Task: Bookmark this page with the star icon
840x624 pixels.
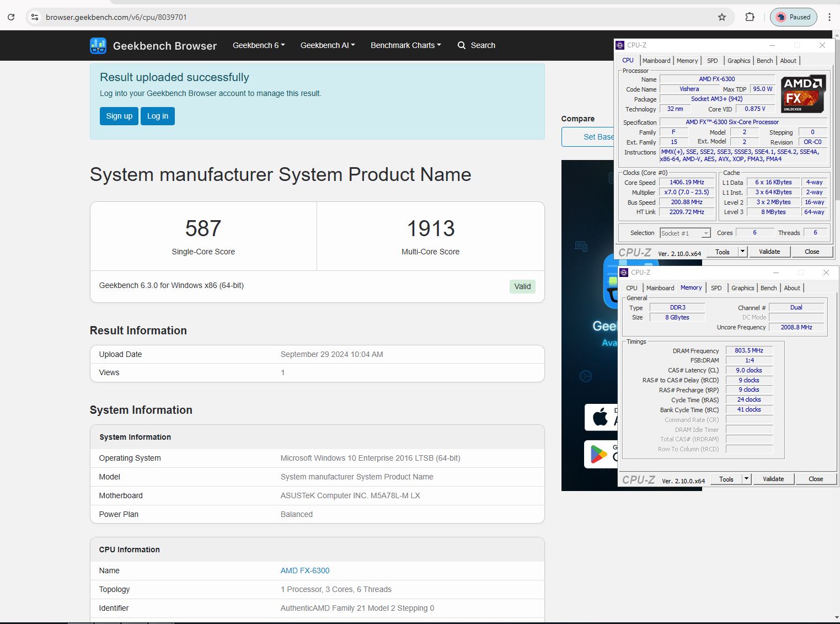Action: click(722, 17)
